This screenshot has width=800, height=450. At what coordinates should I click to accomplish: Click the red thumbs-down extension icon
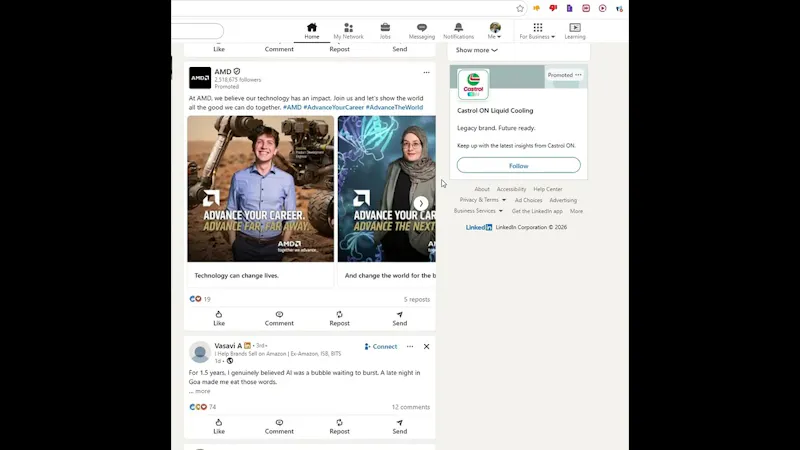tap(553, 8)
